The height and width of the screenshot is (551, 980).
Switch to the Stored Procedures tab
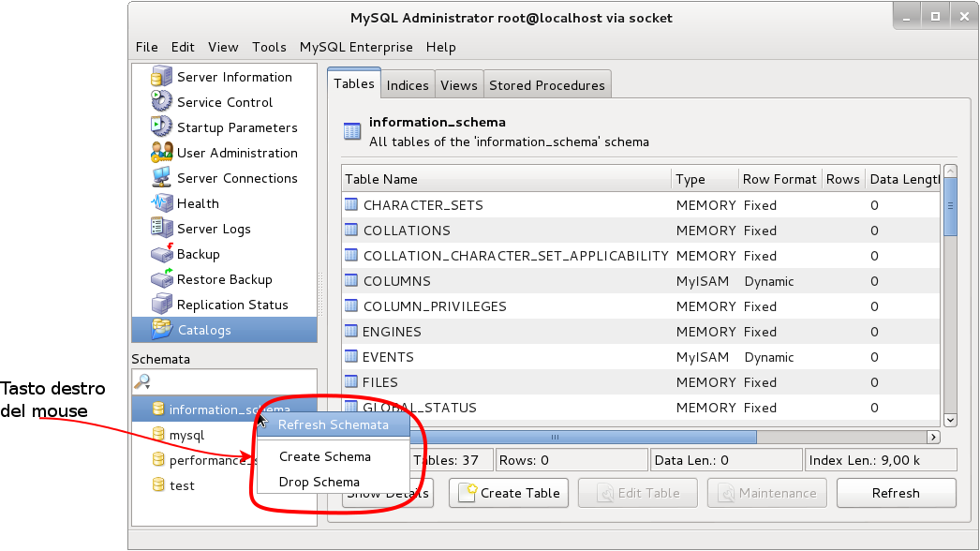click(x=547, y=85)
